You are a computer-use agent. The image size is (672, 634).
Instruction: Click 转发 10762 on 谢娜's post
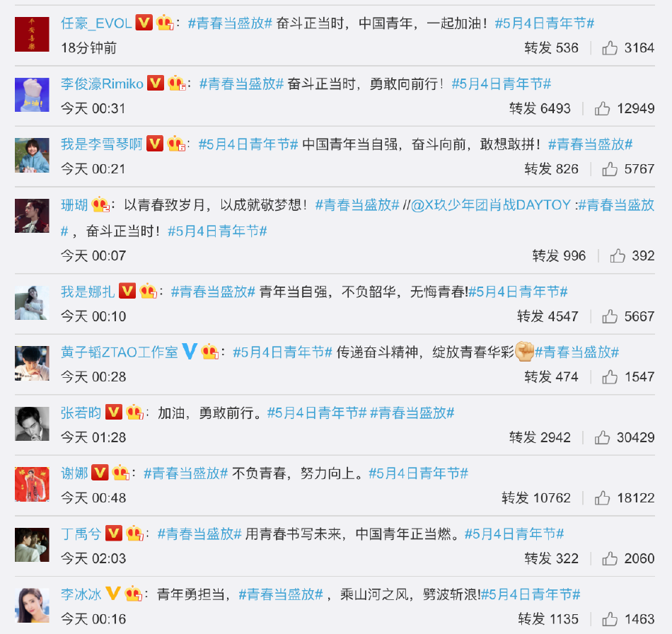click(536, 497)
